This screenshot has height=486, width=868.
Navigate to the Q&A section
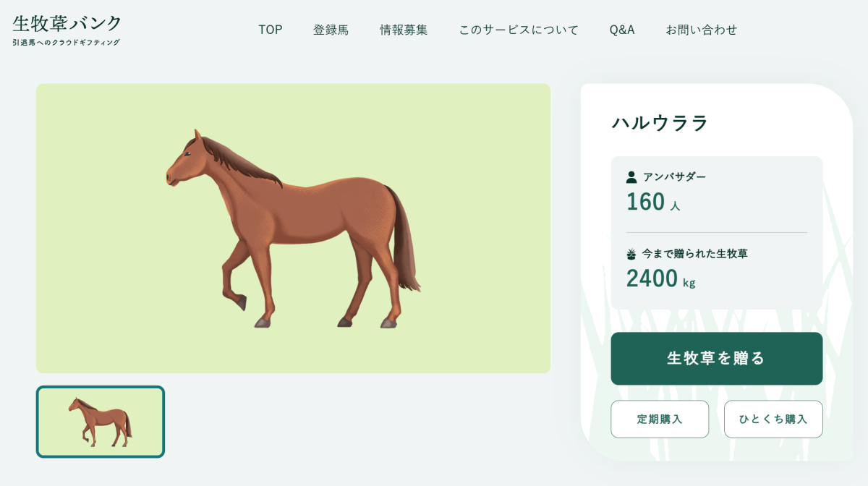pyautogui.click(x=622, y=30)
